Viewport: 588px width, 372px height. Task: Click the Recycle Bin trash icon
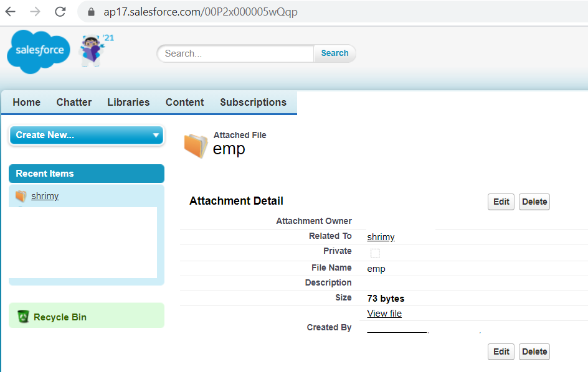pos(23,317)
